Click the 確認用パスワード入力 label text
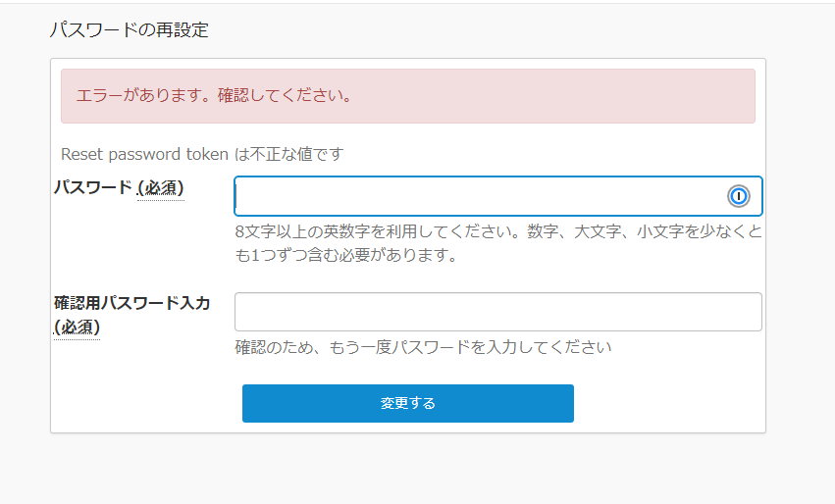Screen dimensions: 835x504 (131, 303)
